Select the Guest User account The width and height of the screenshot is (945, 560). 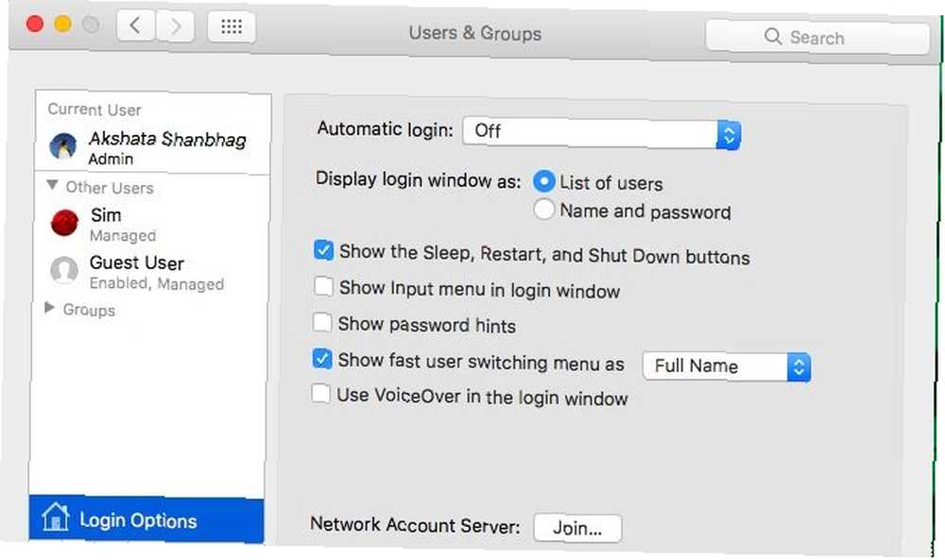coord(150,272)
